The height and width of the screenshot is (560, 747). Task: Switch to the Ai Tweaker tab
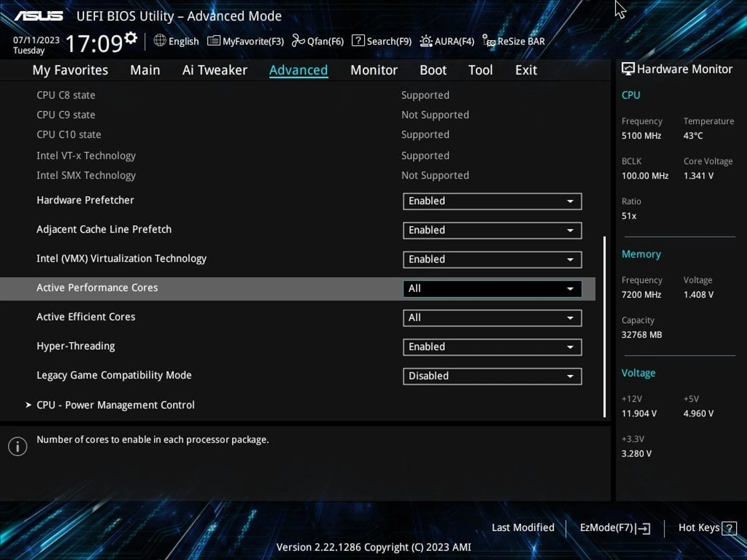tap(215, 70)
